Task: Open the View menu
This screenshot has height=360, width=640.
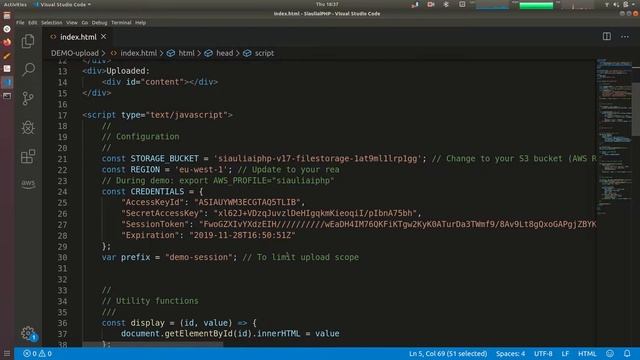Action: point(72,23)
